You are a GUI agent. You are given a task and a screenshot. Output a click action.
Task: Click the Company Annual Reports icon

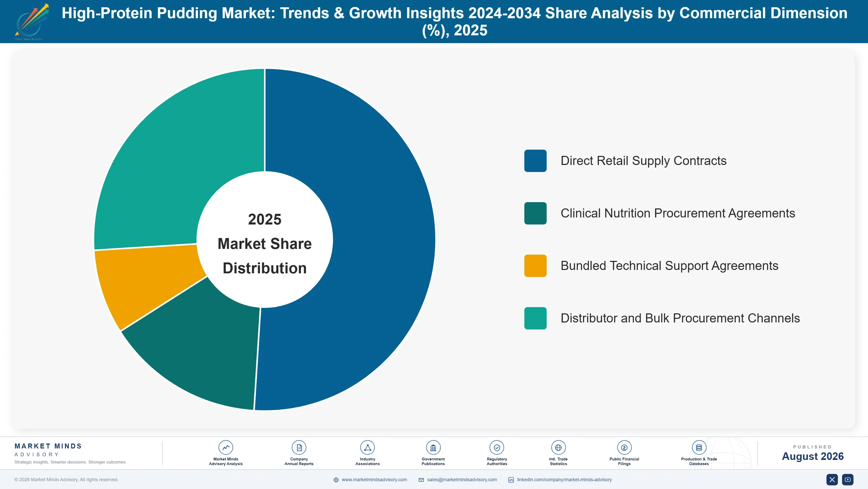pos(299,447)
